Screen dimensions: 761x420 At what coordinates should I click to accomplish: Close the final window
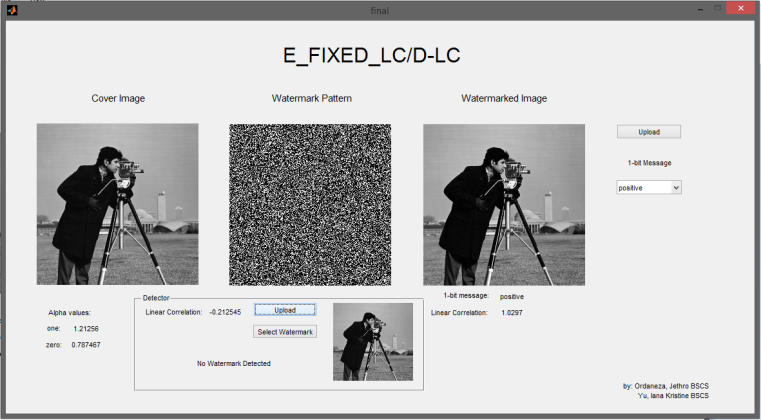tap(741, 8)
